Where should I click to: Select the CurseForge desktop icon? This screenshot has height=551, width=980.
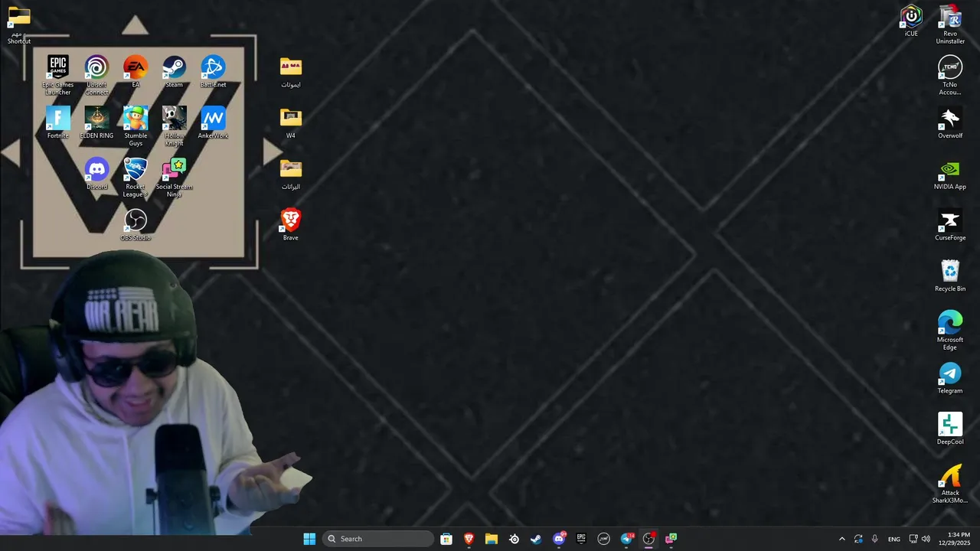950,224
